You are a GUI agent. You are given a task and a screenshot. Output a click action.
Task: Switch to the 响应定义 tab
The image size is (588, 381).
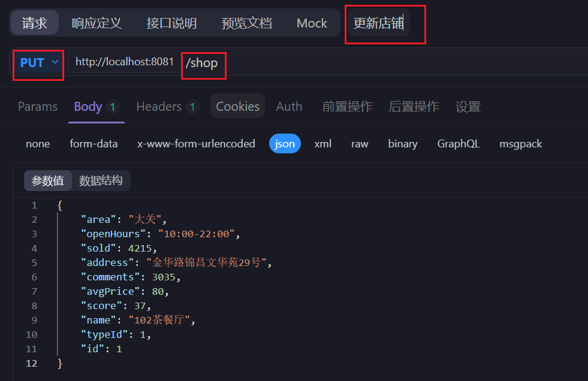tap(97, 23)
